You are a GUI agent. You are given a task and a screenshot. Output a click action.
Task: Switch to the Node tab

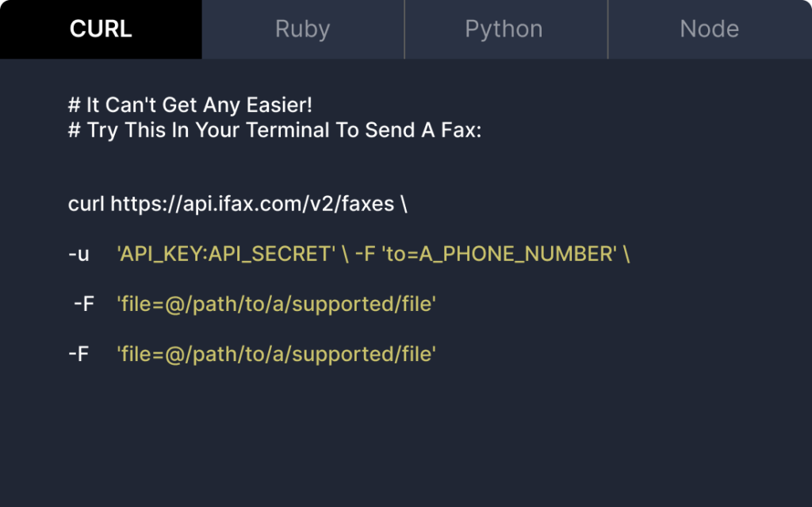pyautogui.click(x=708, y=29)
